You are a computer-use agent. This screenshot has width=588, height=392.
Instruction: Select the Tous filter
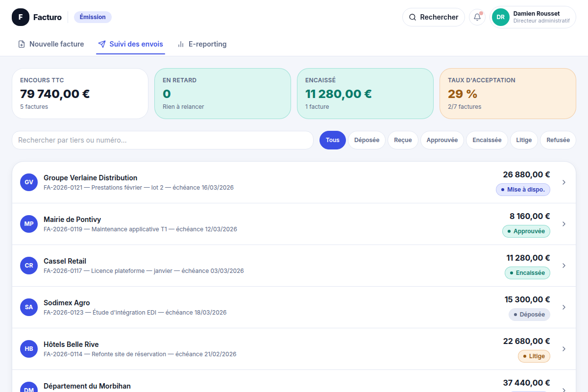(333, 140)
